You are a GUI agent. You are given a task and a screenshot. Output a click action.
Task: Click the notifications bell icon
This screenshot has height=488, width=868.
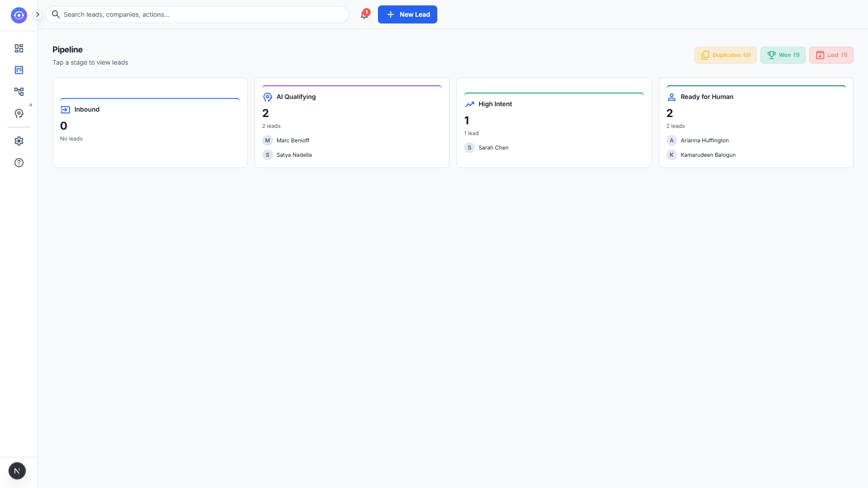click(364, 15)
